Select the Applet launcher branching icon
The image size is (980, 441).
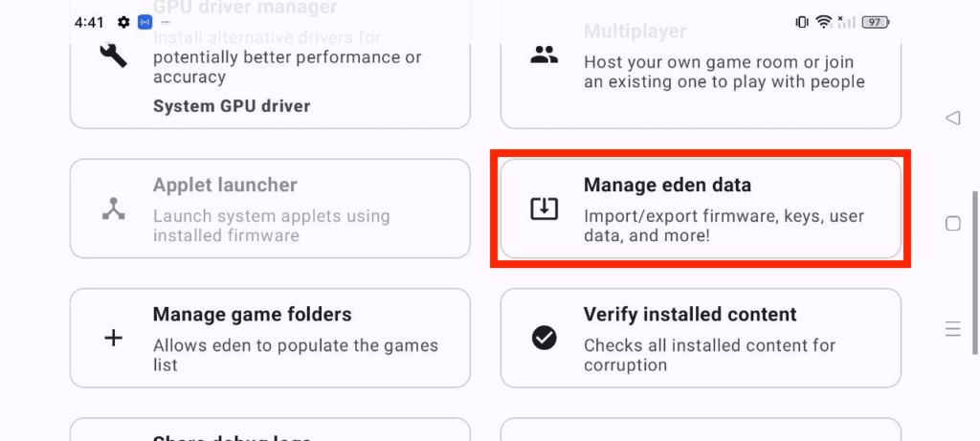pos(113,209)
